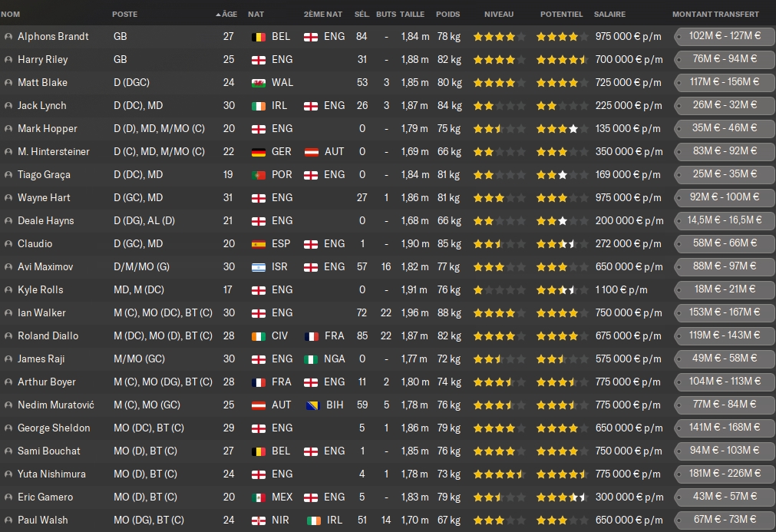Screen dimensions: 776x532
Task: Click the player icon beside Harry Riley
Action: (x=8, y=59)
